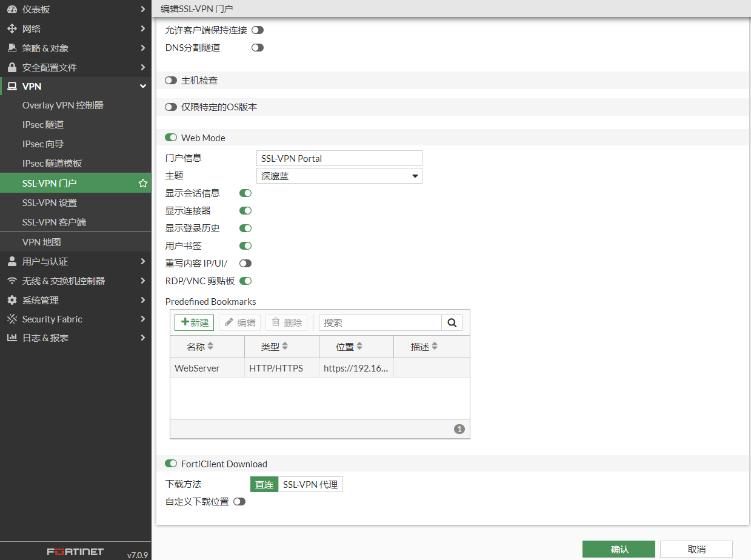Enable 主机检查 toggle
Viewport: 751px width, 560px height.
click(x=171, y=80)
